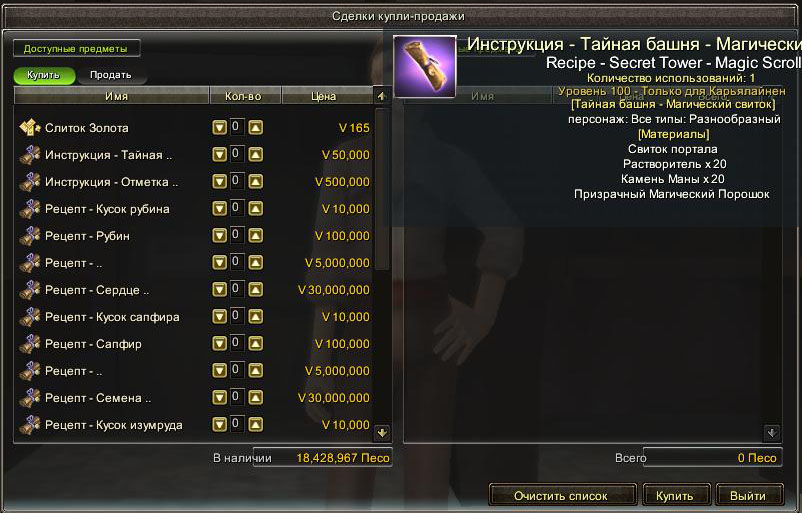Click quantity field for Инструкция - Тайная
This screenshot has height=513, width=802.
click(x=237, y=154)
